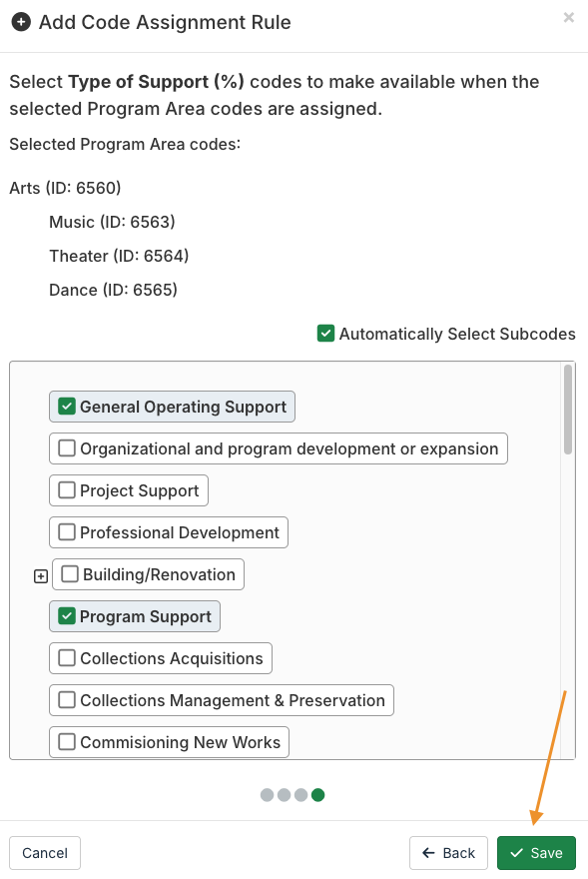Click the plus icon beside the dialog title
The image size is (588, 879).
coord(21,22)
